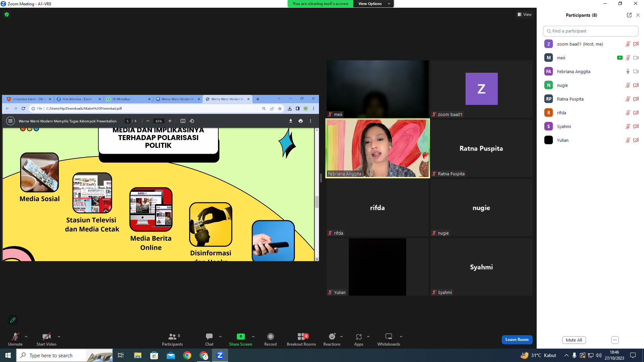
Task: Change layout with the View button
Action: click(x=525, y=14)
